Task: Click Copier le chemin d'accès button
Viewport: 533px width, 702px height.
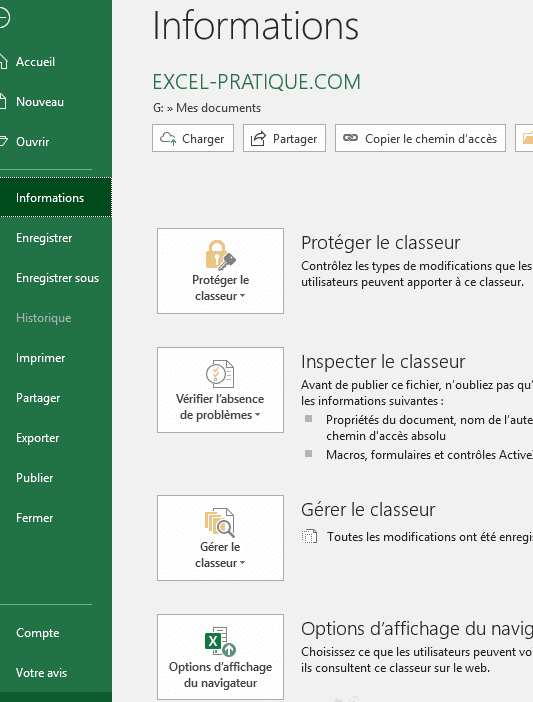Action: pyautogui.click(x=420, y=138)
